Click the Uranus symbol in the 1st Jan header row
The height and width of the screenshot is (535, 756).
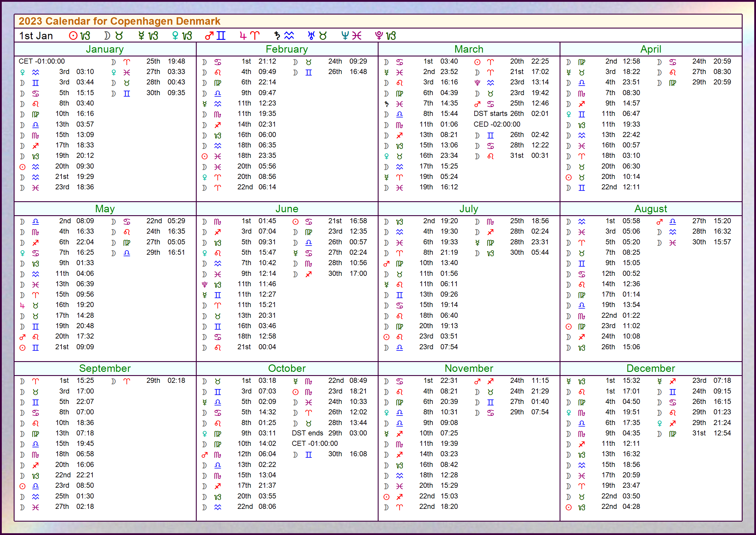[311, 36]
